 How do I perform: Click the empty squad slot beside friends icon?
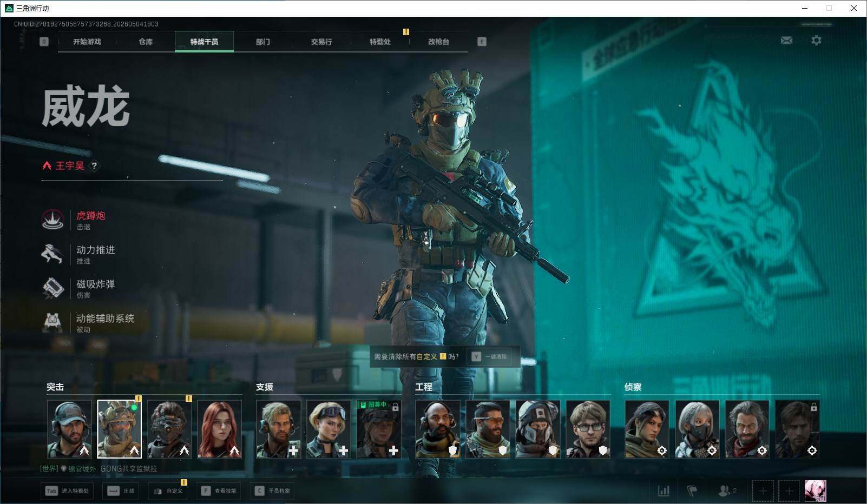click(x=763, y=491)
